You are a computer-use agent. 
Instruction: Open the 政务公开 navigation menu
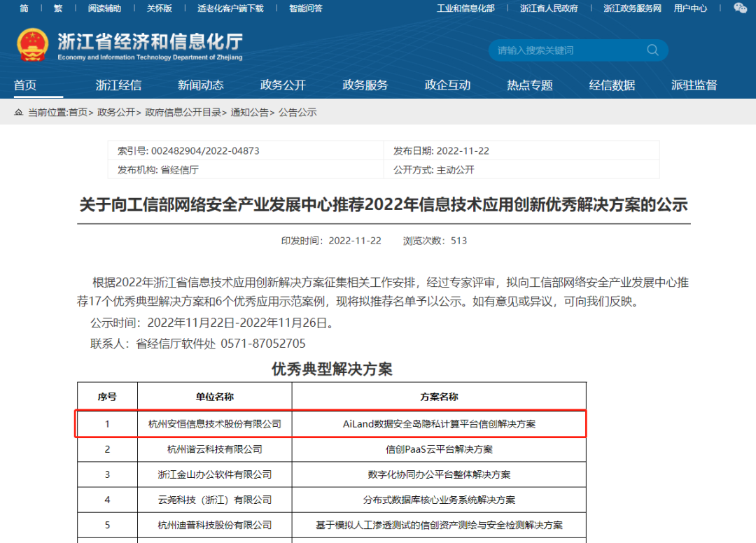click(283, 85)
